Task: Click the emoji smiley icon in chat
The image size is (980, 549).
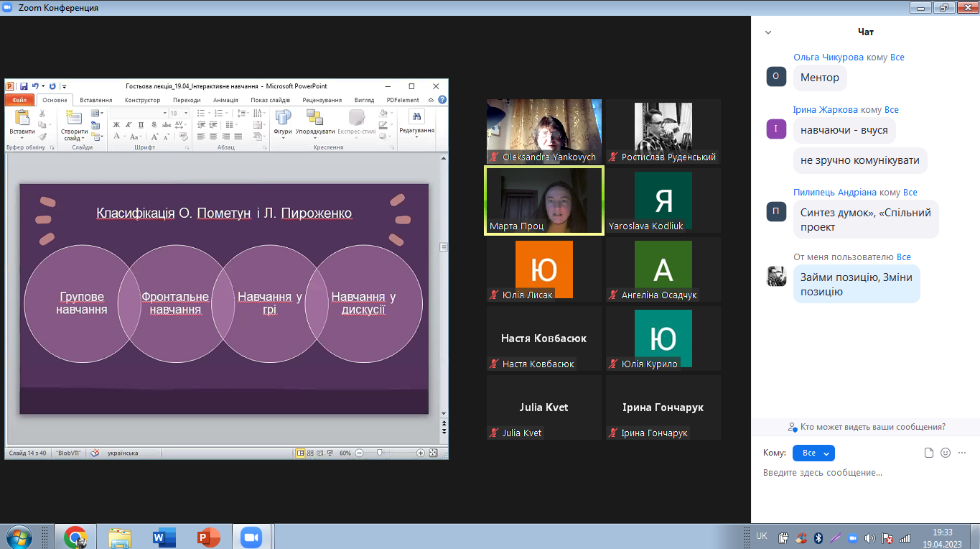Action: point(946,453)
